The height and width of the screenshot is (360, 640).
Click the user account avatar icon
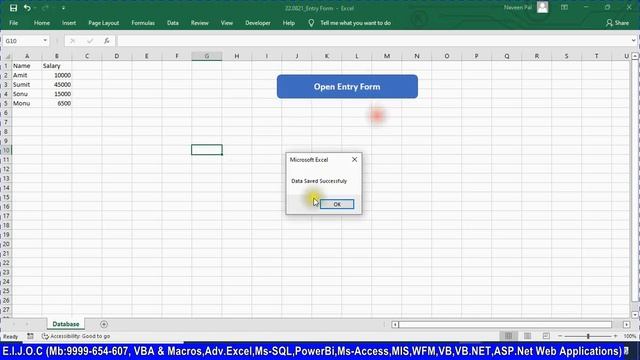tap(542, 7)
